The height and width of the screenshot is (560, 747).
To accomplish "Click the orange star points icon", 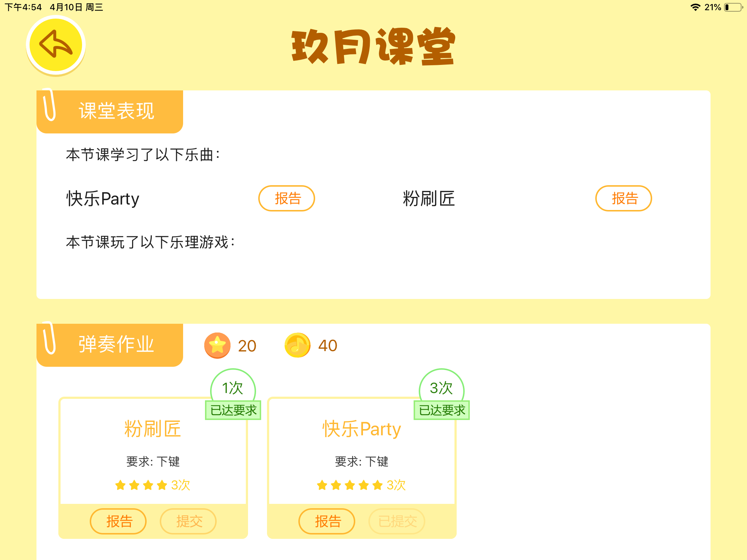I will coord(217,346).
